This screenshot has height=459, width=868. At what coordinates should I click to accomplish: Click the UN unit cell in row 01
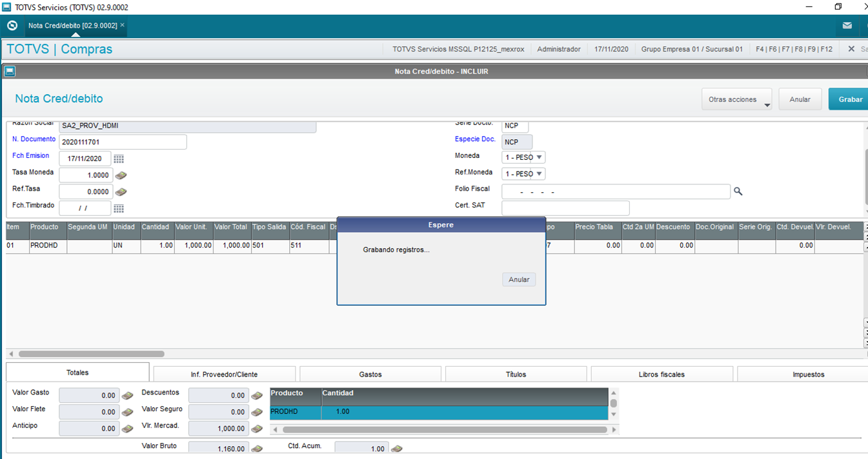pos(126,246)
